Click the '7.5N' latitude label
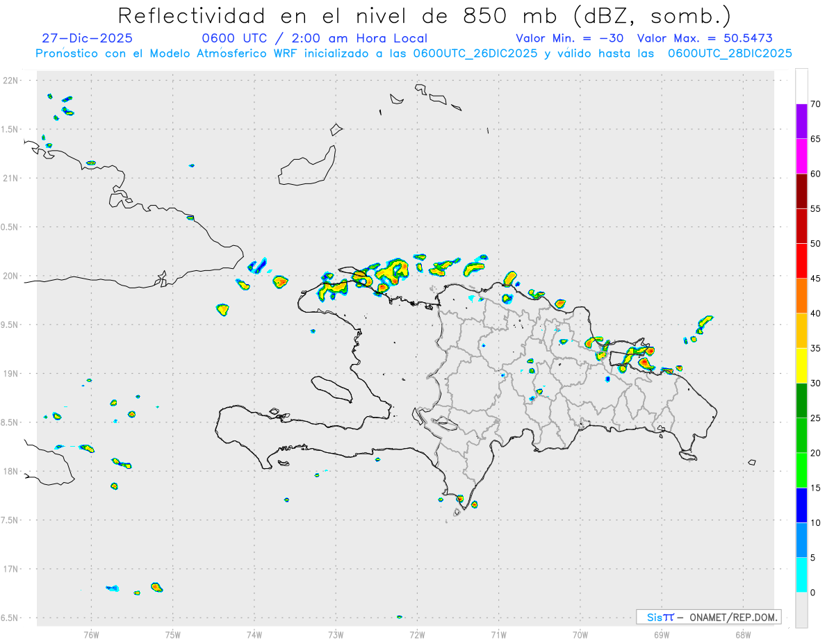This screenshot has height=644, width=834. [x=10, y=520]
